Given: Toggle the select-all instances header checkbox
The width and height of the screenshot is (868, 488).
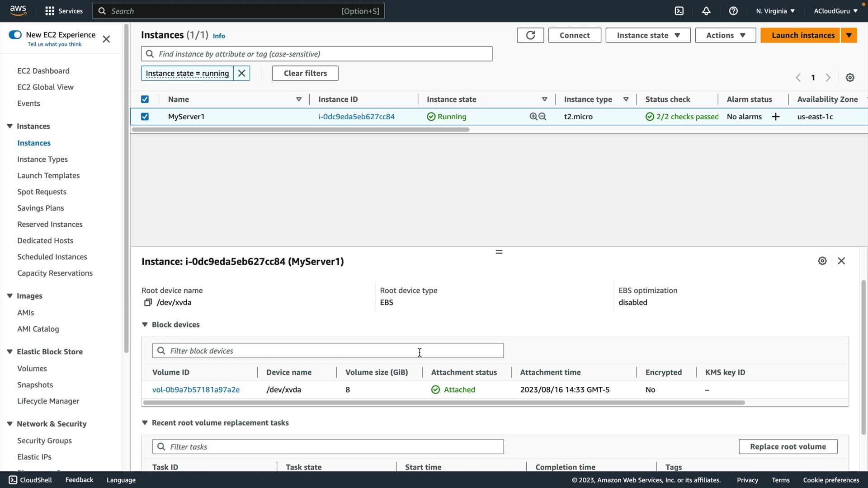Looking at the screenshot, I should (145, 99).
